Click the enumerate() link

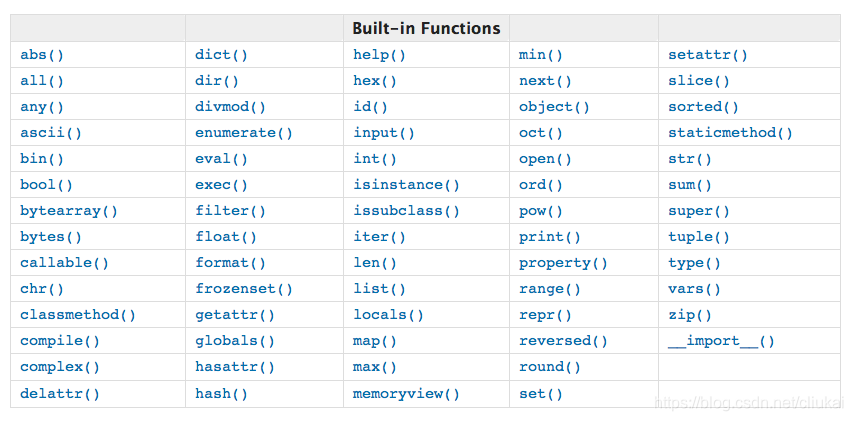[x=244, y=133]
